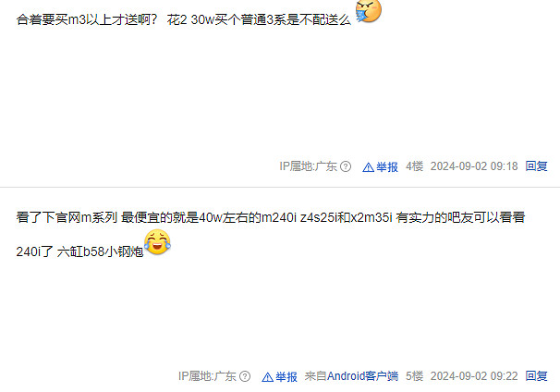Reply to the 4楼 comment
This screenshot has width=560, height=392.
(536, 166)
